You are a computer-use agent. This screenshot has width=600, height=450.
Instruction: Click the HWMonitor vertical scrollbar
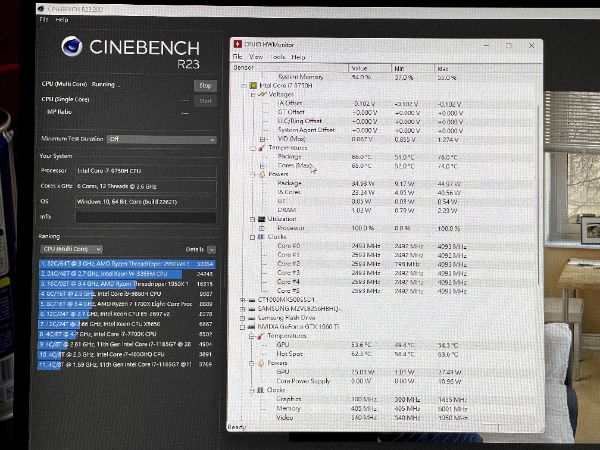coord(539,195)
